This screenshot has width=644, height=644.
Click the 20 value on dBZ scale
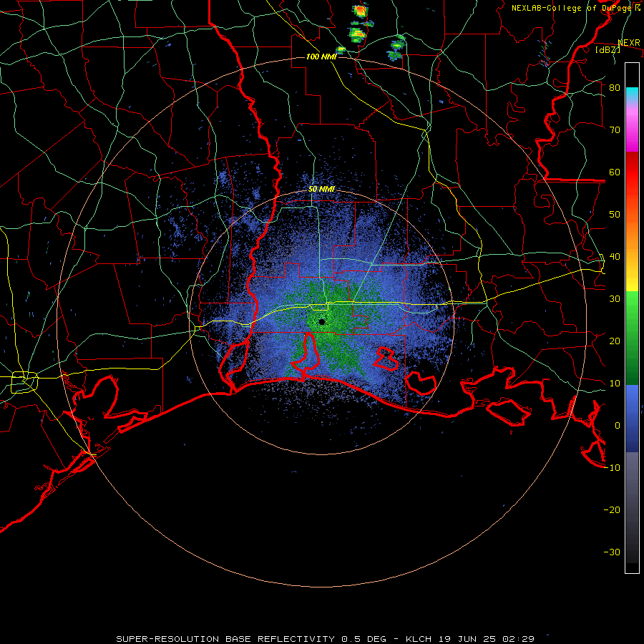(x=615, y=341)
